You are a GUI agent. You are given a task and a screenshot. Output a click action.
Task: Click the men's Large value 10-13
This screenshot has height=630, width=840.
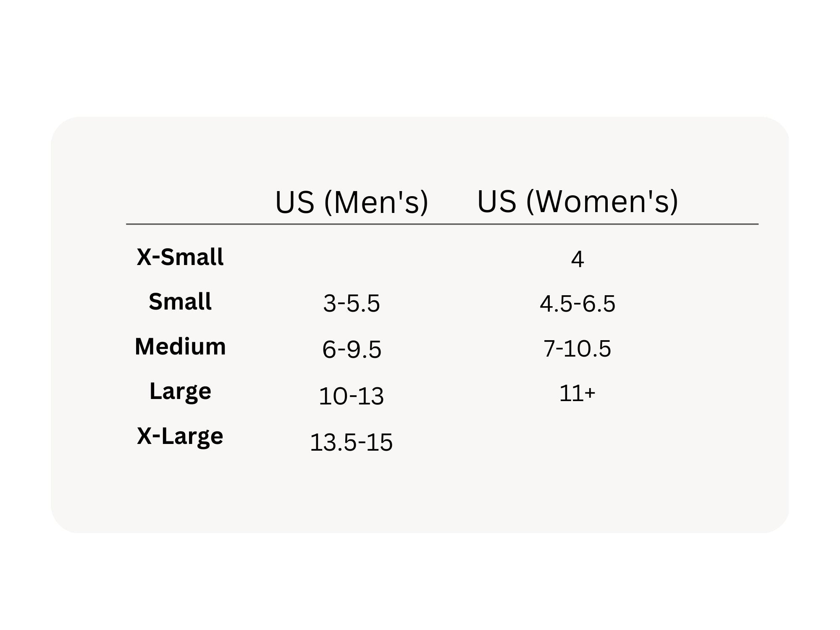point(352,396)
